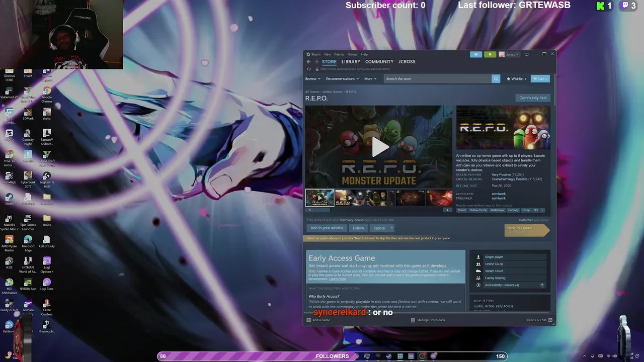Switch to the JCROSS profile tab
644x362 pixels.
coord(407,62)
